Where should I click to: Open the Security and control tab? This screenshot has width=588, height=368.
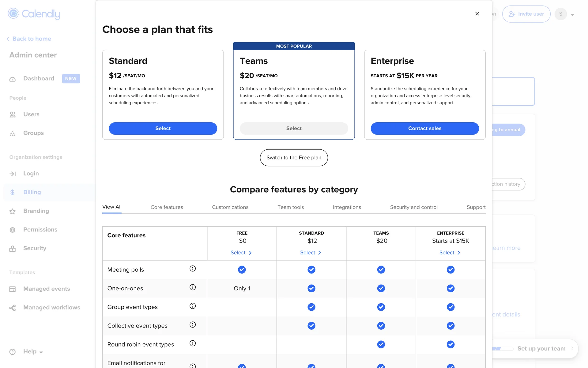tap(413, 207)
